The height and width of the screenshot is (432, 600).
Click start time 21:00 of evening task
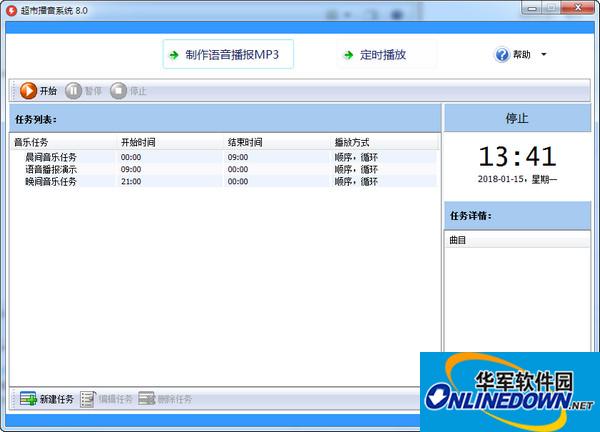pos(131,181)
